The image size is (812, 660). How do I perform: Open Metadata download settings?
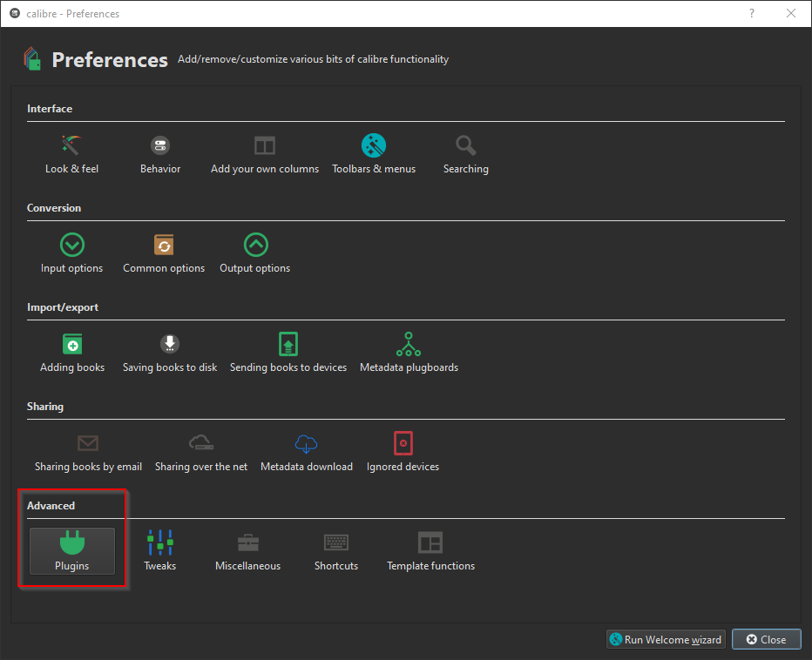pyautogui.click(x=306, y=453)
